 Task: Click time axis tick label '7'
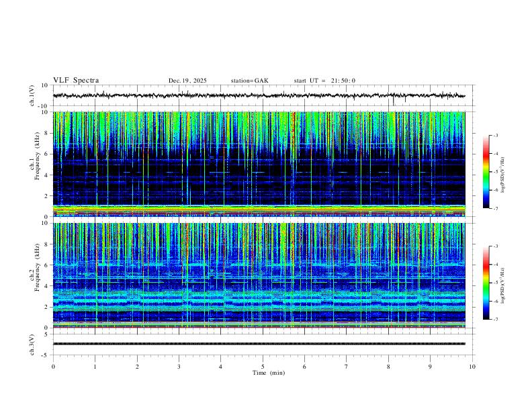(x=347, y=367)
